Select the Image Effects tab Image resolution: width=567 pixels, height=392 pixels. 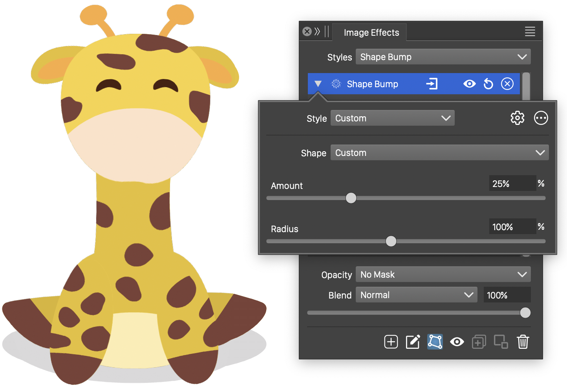pos(371,33)
